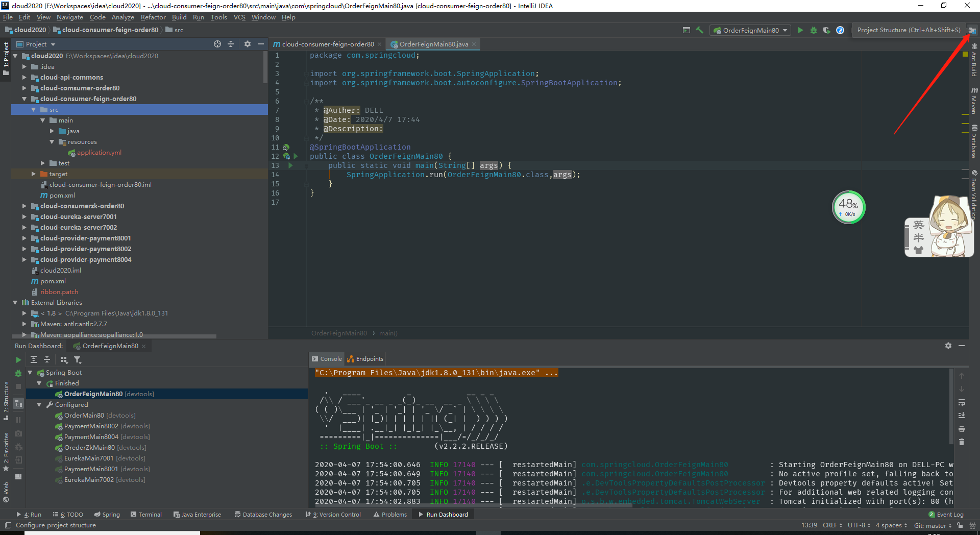980x535 pixels.
Task: Click the filter icon in Run Dashboard
Action: (78, 360)
